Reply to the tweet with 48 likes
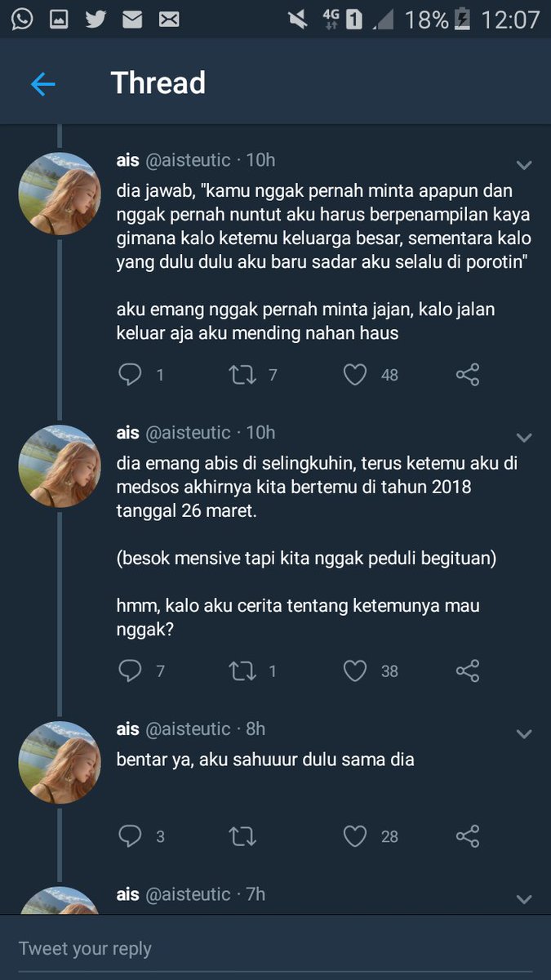The width and height of the screenshot is (551, 980). click(131, 375)
